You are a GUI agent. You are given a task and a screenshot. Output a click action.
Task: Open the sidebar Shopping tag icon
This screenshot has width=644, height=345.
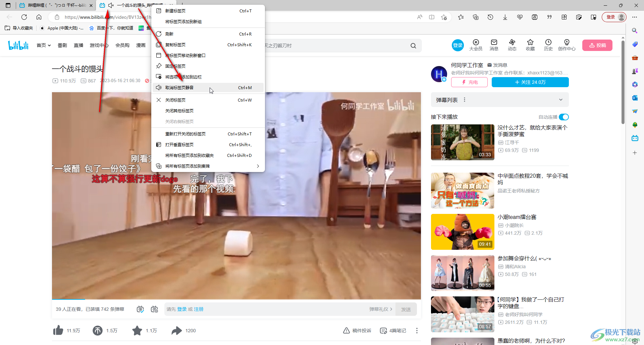635,44
